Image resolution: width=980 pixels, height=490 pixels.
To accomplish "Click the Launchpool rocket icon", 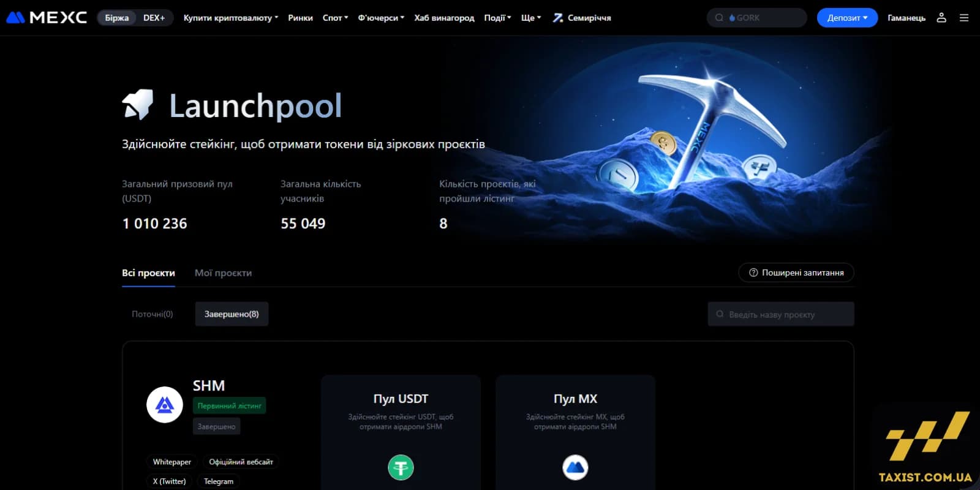I will tap(138, 105).
